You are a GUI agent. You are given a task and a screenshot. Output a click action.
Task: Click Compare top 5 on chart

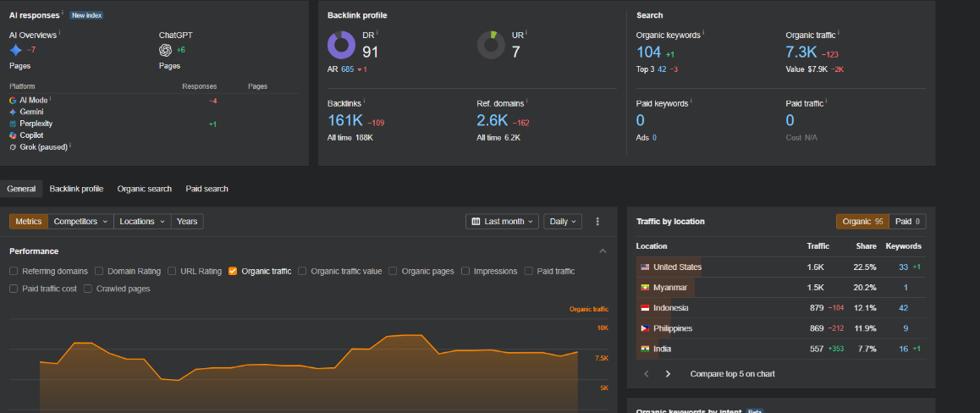733,373
